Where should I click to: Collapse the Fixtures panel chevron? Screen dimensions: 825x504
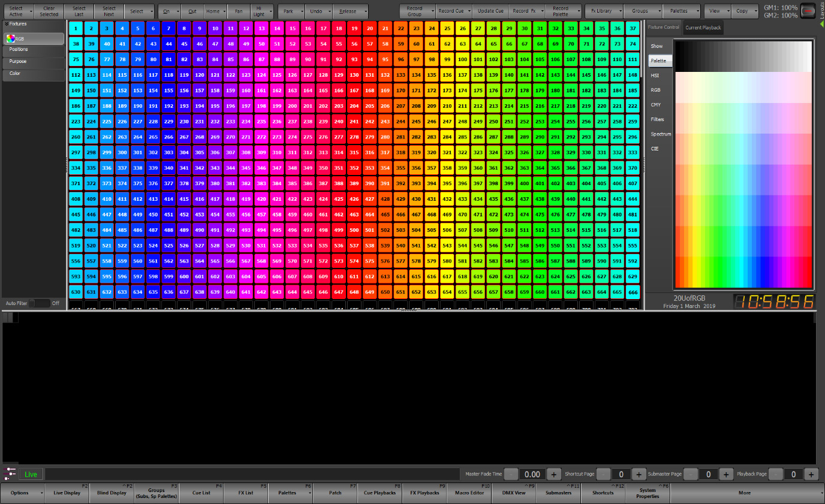[6, 24]
